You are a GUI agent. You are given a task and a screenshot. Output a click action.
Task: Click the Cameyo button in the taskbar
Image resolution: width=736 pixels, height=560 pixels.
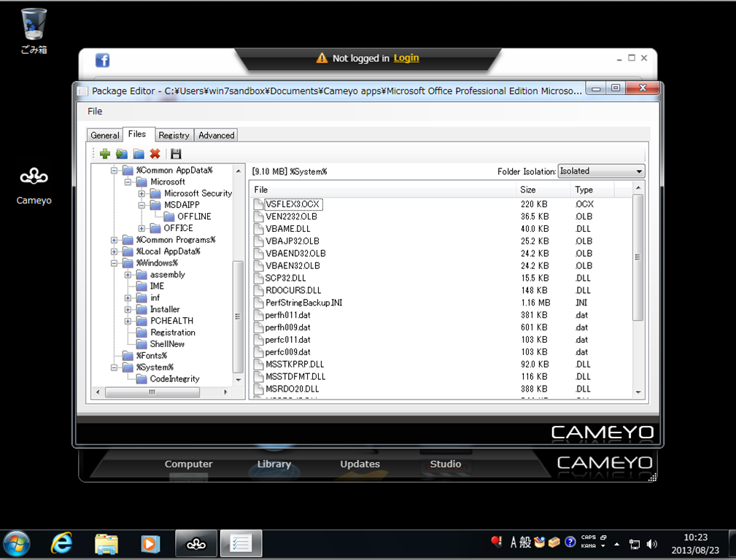[196, 544]
